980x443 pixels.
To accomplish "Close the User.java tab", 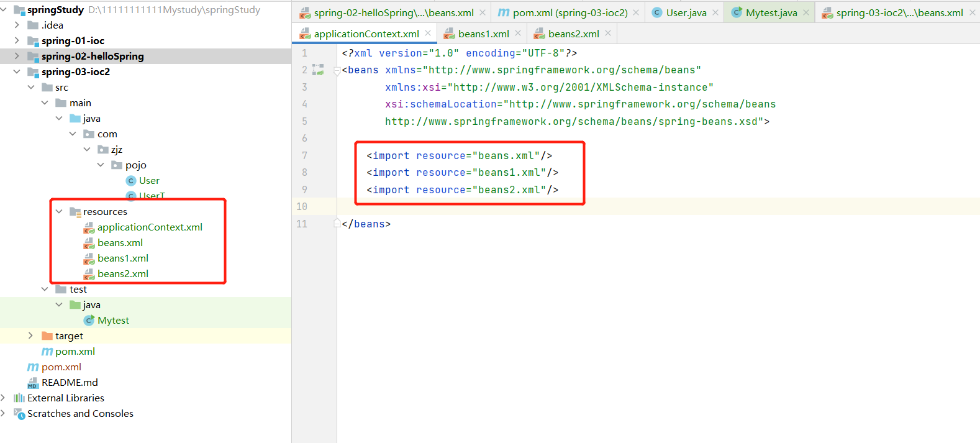I will (x=715, y=12).
